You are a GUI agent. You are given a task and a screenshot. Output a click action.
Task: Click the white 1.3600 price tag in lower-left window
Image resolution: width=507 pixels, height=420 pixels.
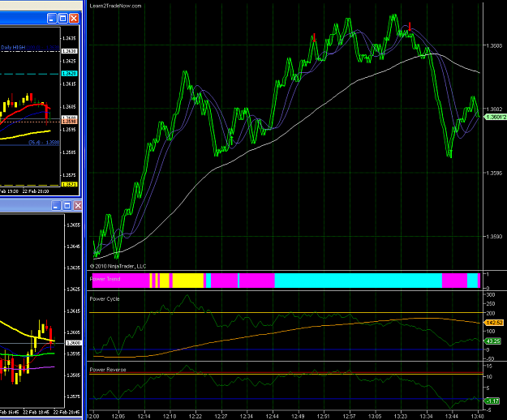point(73,343)
